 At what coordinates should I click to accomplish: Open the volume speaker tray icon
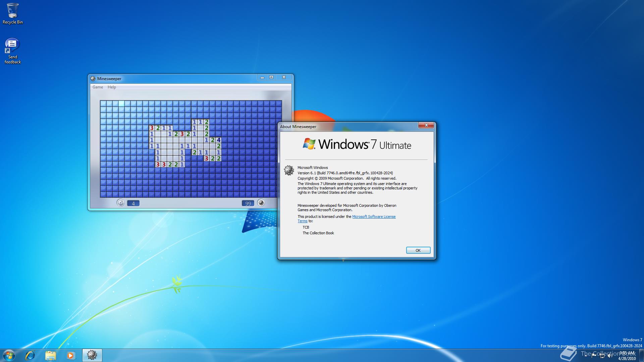click(x=610, y=356)
